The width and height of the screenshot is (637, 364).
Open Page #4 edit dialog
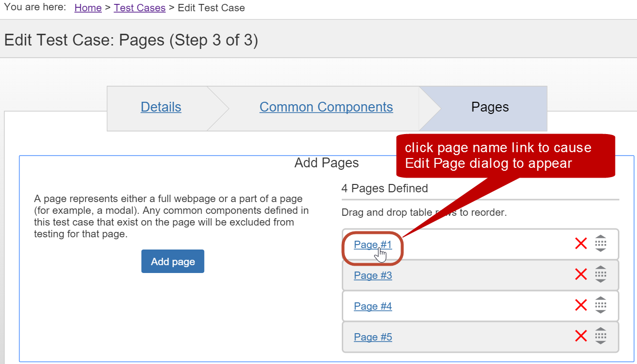click(373, 306)
